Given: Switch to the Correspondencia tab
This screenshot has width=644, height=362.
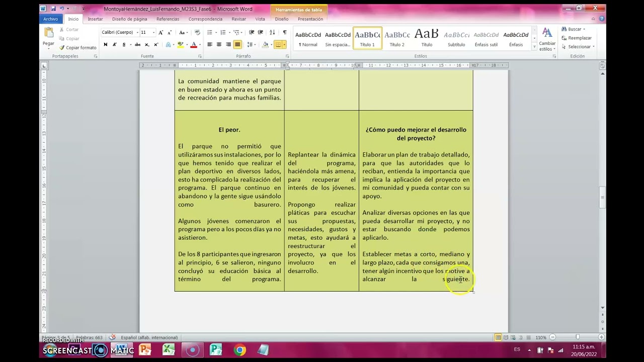Looking at the screenshot, I should (205, 19).
